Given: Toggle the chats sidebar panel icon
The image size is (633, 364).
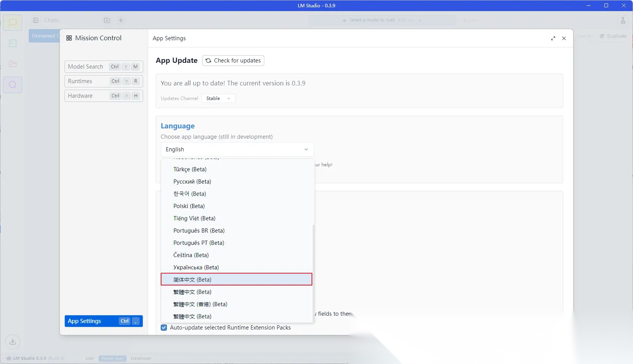Looking at the screenshot, I should click(36, 20).
